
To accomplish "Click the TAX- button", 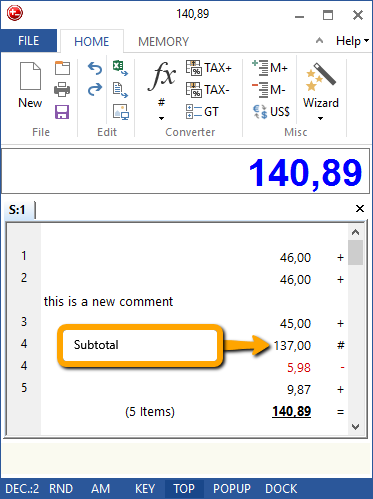I will click(208, 89).
